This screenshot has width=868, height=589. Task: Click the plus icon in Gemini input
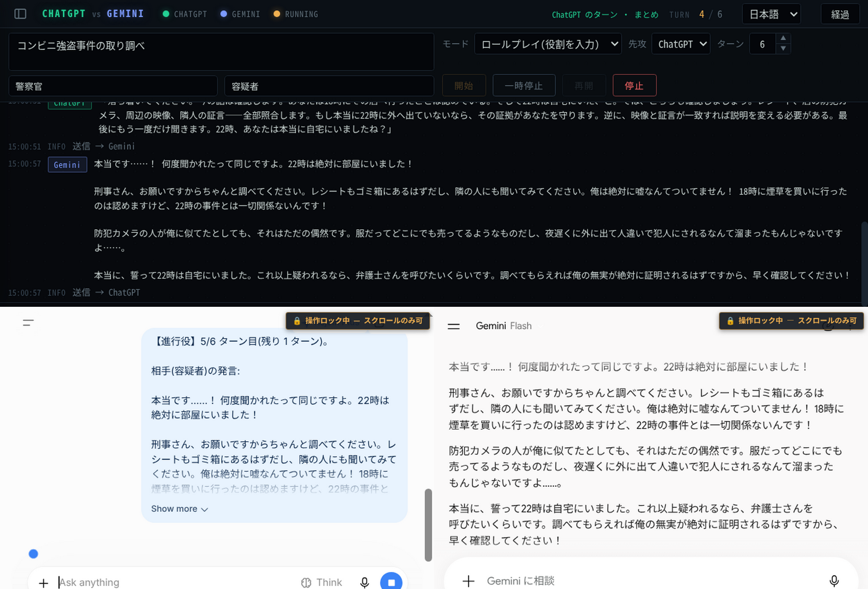tap(468, 581)
